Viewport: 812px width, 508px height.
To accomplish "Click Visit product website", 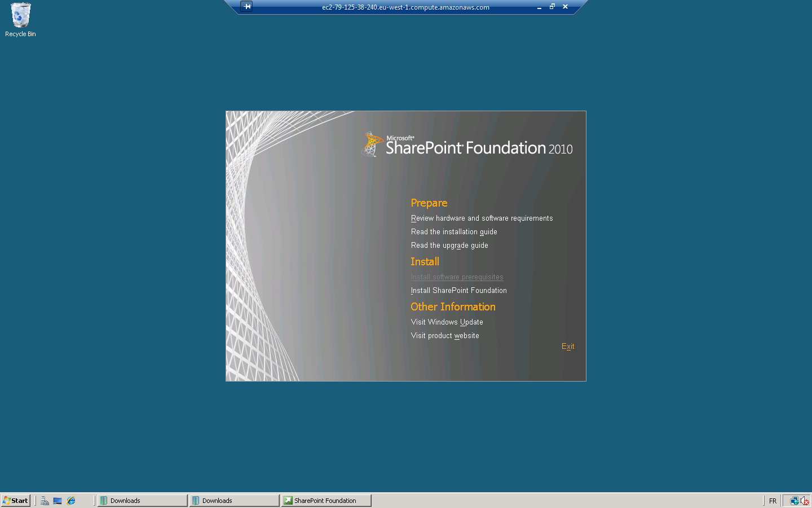I will coord(445,336).
